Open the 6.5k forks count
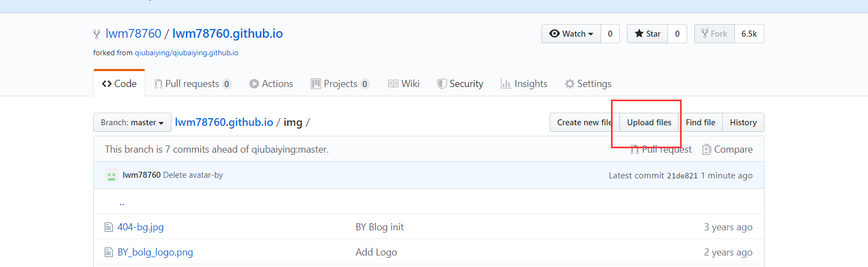 pyautogui.click(x=749, y=34)
